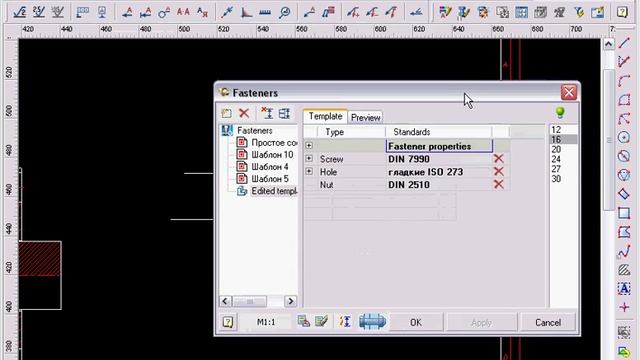Click the yellow-blue dimension icon beside fastener icon

pos(345,322)
